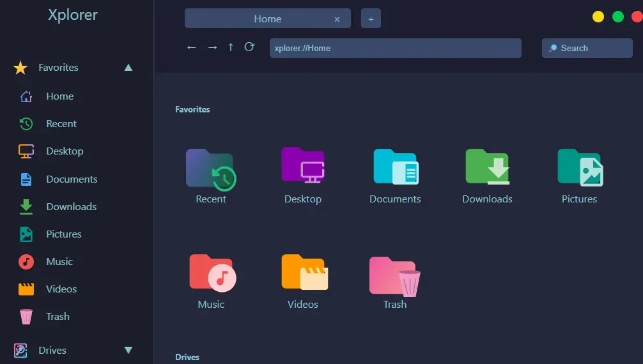Click the Xplorer app title
This screenshot has height=364, width=643.
(x=73, y=15)
